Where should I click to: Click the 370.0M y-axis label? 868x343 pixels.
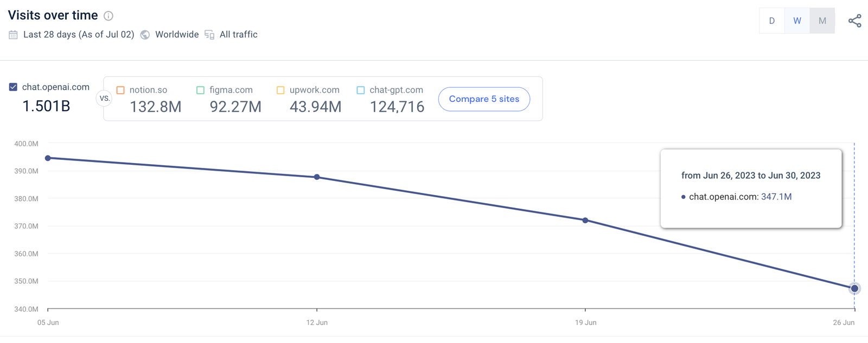click(x=26, y=226)
